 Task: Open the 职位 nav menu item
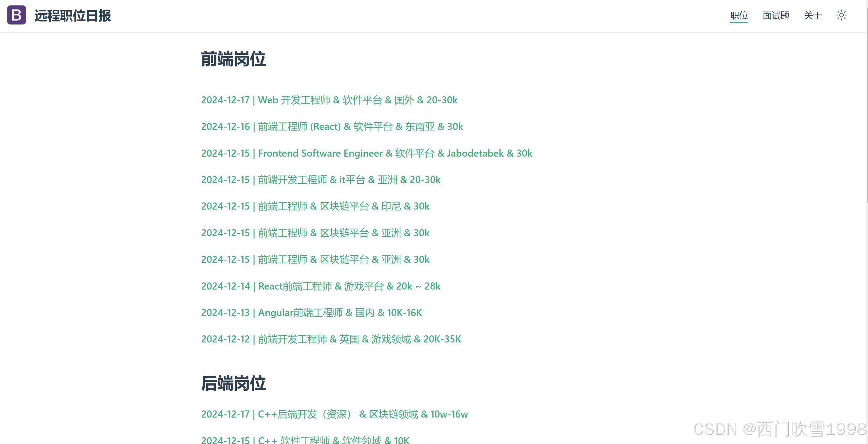point(739,15)
